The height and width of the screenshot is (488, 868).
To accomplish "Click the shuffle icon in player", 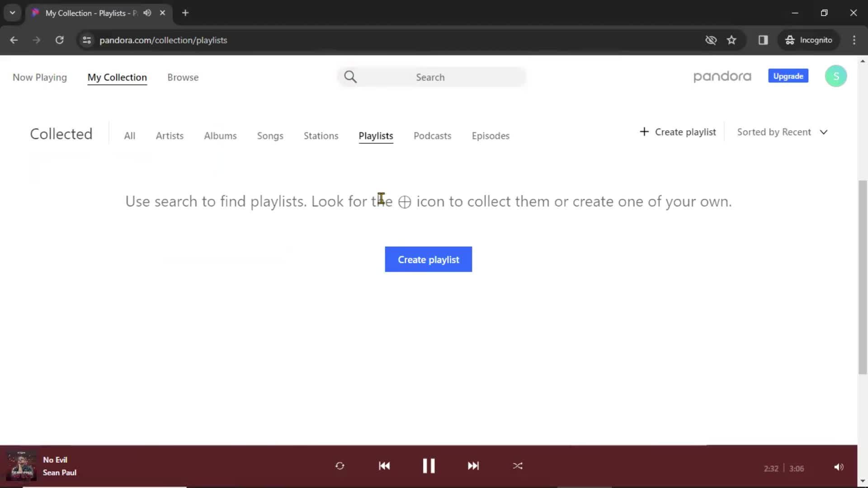I will (x=517, y=466).
